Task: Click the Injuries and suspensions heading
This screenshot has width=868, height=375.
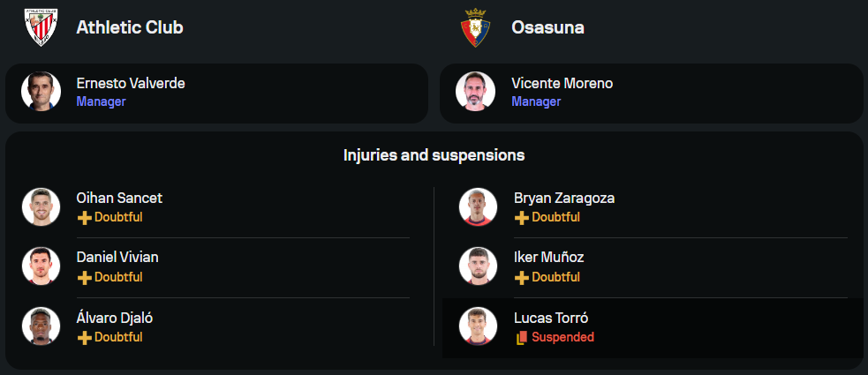Action: 434,155
